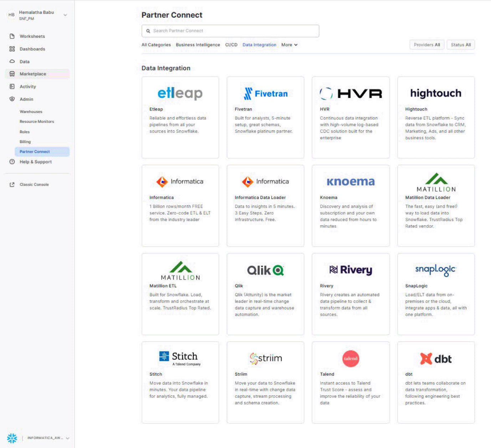Click the Activity icon in sidebar

point(12,87)
